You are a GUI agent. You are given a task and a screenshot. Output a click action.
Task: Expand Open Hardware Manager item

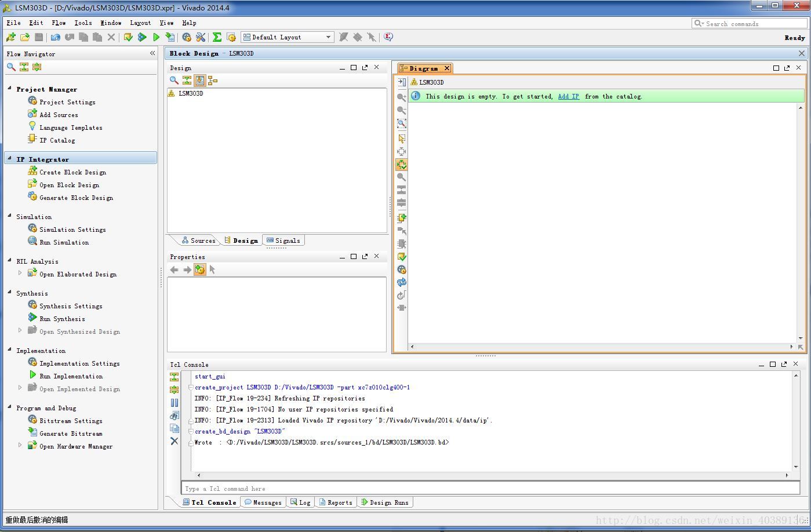coord(20,445)
